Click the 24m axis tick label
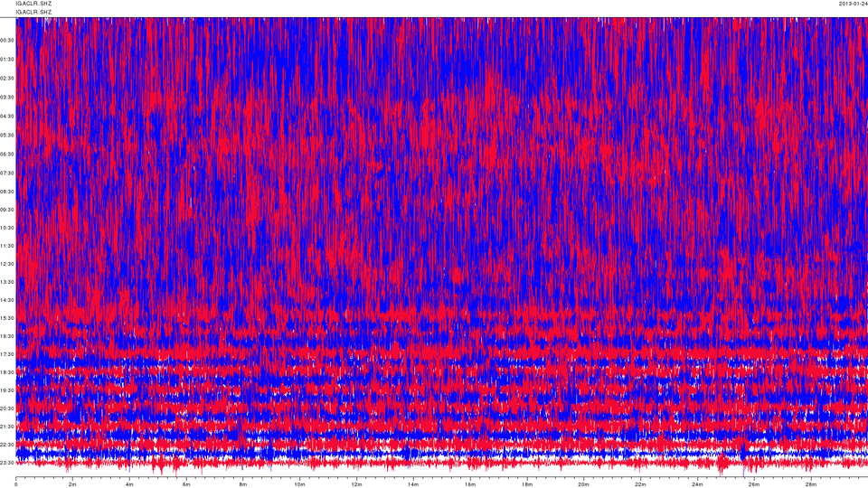Screen dimensions: 868x488 click(697, 484)
